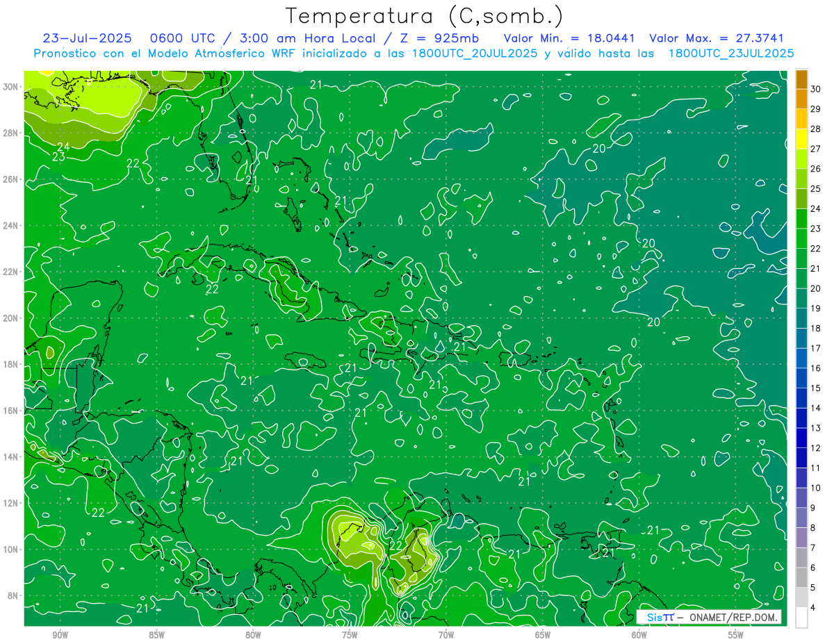Click the '75W' longitude axis label
This screenshot has height=644, width=834.
pos(350,635)
